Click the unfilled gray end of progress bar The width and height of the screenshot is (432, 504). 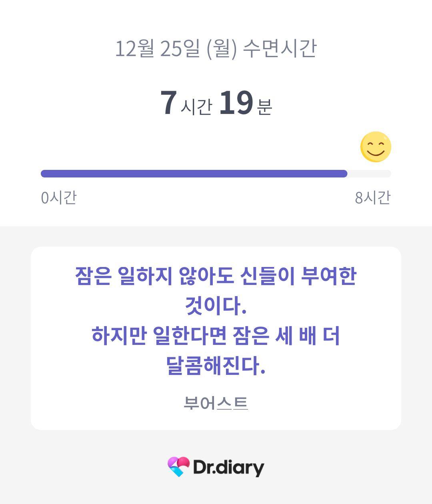coord(369,173)
